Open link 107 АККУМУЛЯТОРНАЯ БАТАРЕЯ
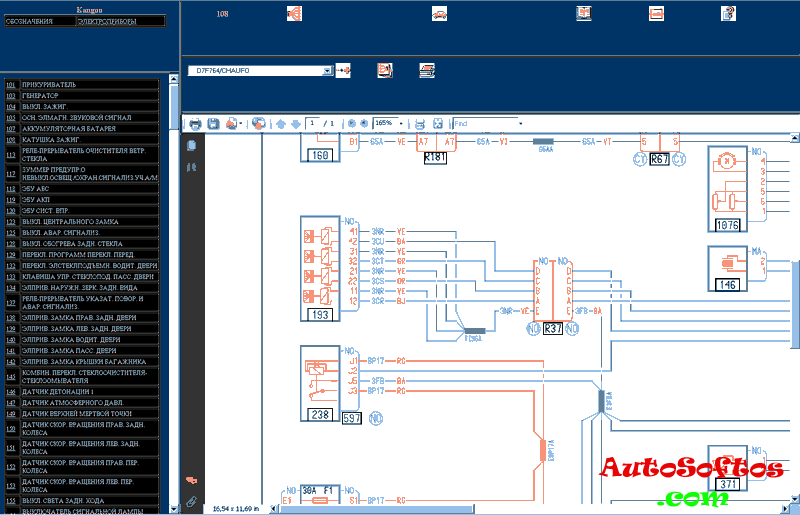The height and width of the screenshot is (515, 800). [11, 129]
